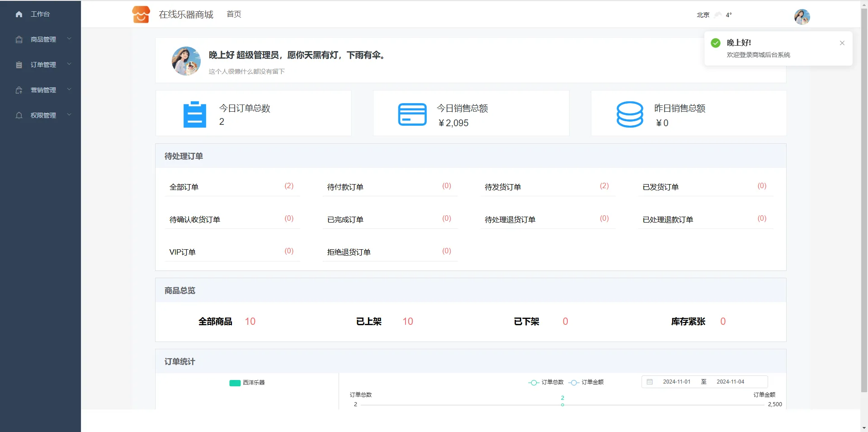Viewport: 868px width, 432px height.
Task: Click the orange shop logo icon
Action: [141, 14]
